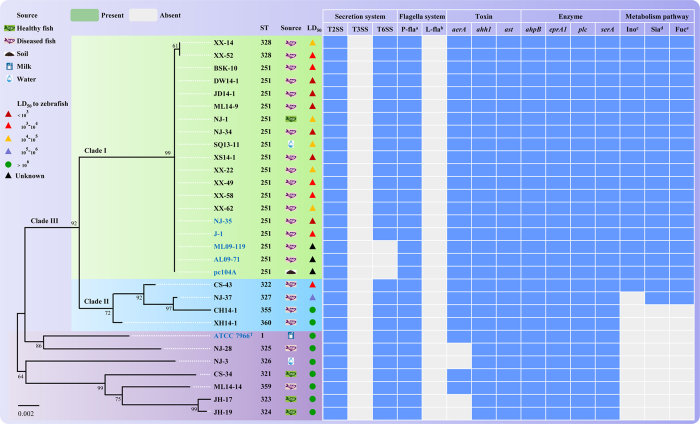Click the XH14-1 strain name
This screenshot has height=424, width=700.
(225, 323)
